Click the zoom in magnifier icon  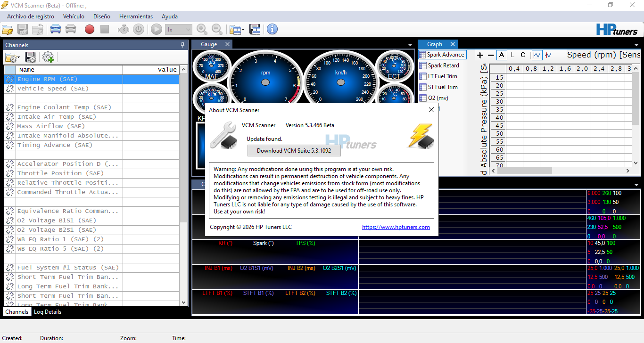pyautogui.click(x=202, y=29)
